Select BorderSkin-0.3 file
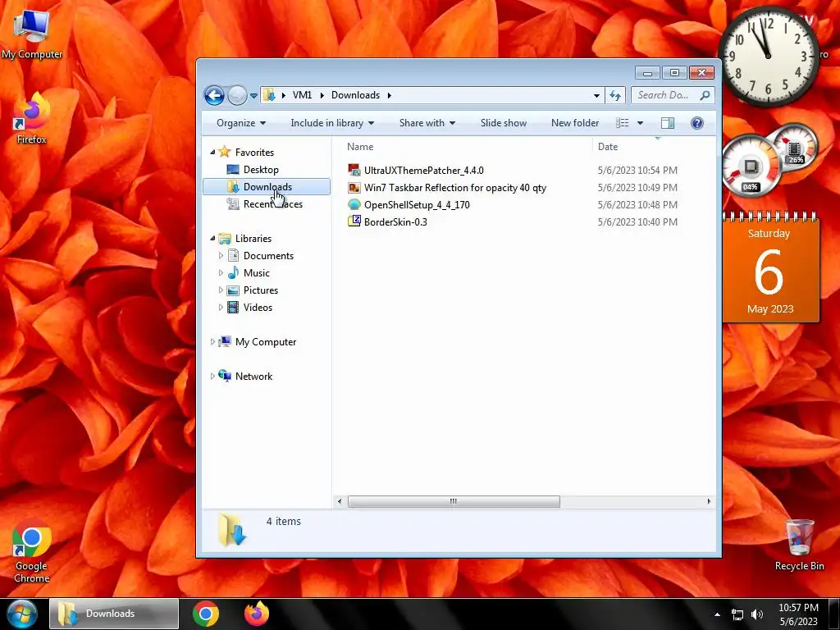 pos(395,221)
